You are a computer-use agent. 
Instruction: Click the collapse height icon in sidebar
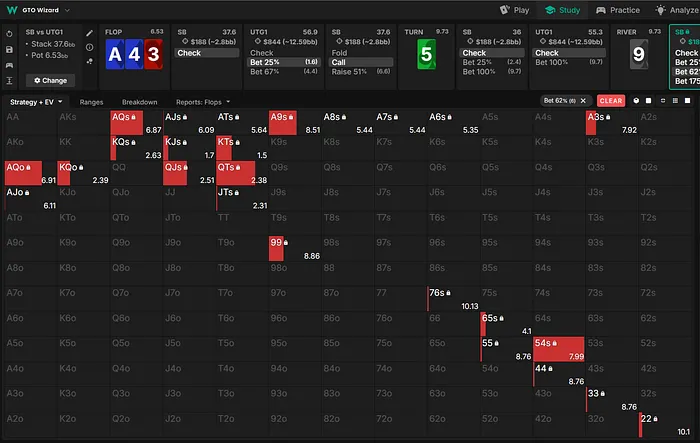coord(9,81)
